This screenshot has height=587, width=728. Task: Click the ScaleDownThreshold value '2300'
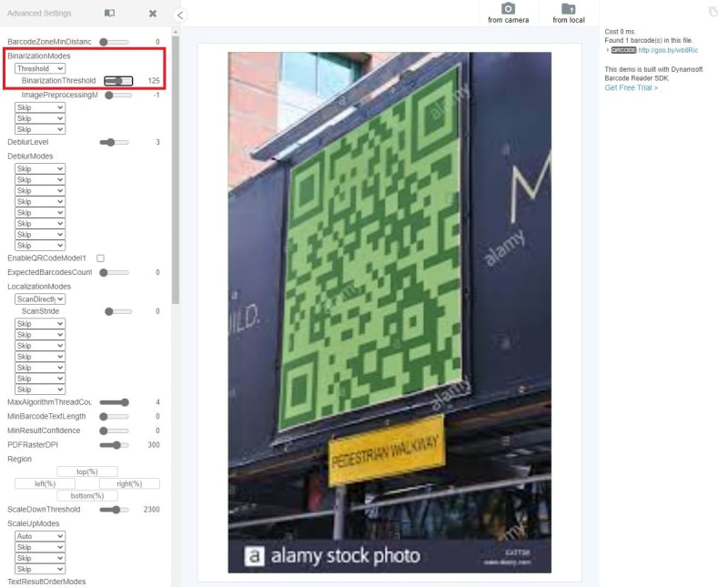[151, 510]
